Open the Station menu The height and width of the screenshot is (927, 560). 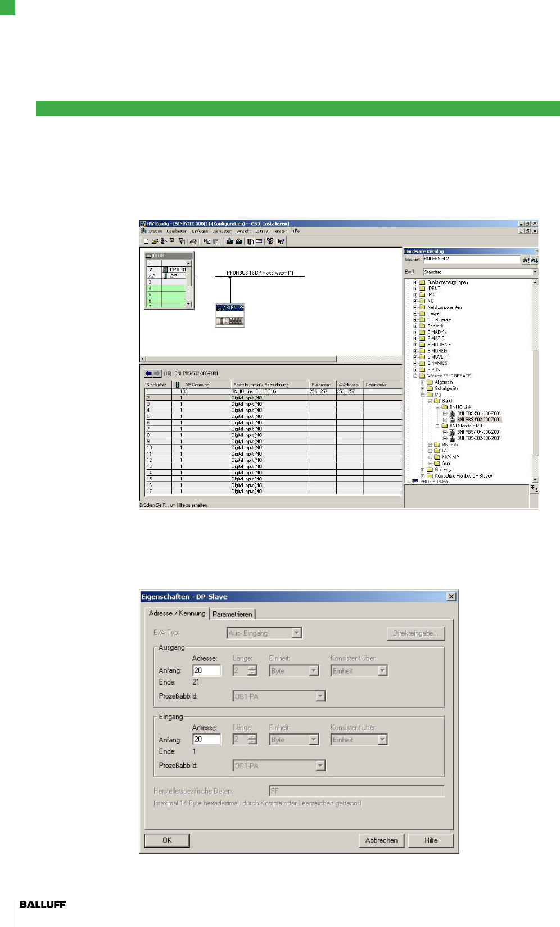155,231
